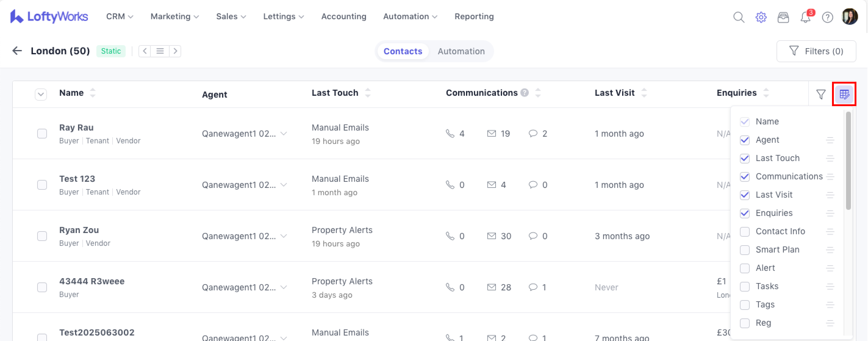Open agent dropdown for Ryan Zou
868x341 pixels.
[284, 236]
